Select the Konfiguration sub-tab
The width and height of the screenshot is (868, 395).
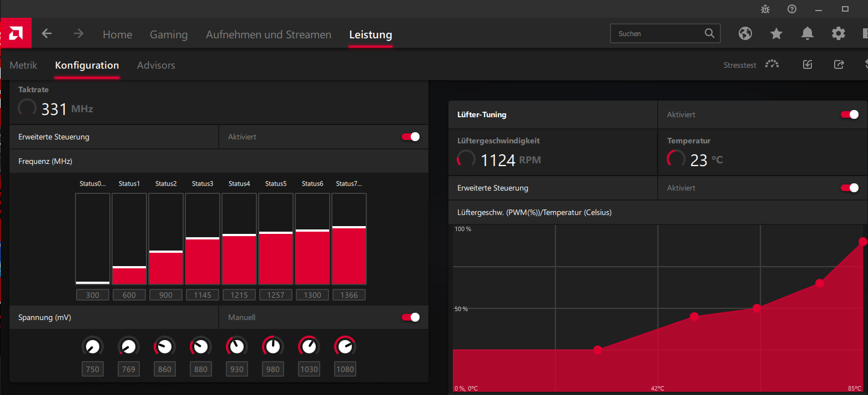87,65
